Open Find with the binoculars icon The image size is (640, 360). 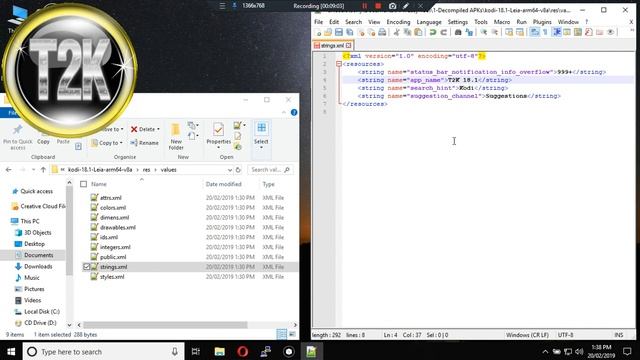tap(458, 33)
